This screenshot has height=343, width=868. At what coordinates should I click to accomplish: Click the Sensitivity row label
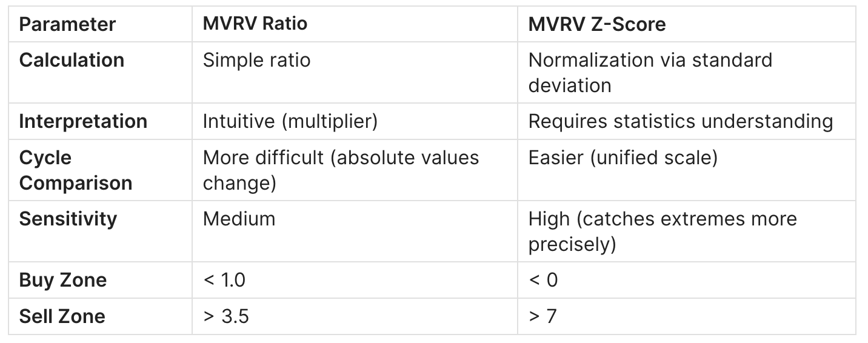(x=68, y=219)
